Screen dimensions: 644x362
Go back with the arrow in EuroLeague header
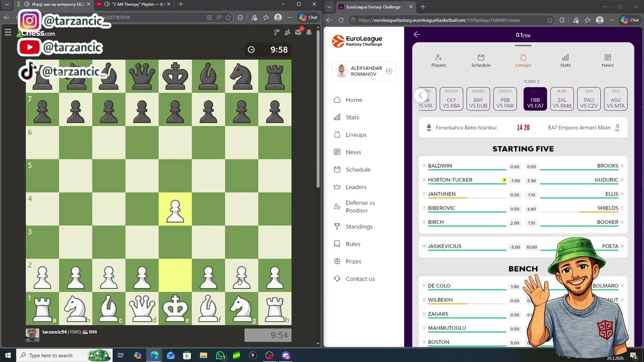tap(417, 35)
